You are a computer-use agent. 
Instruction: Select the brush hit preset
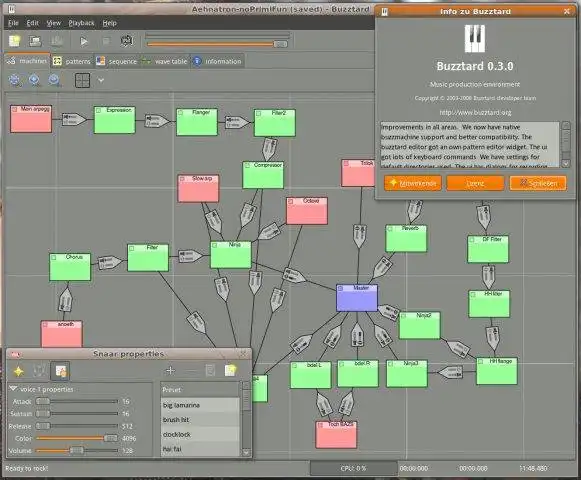[200, 420]
